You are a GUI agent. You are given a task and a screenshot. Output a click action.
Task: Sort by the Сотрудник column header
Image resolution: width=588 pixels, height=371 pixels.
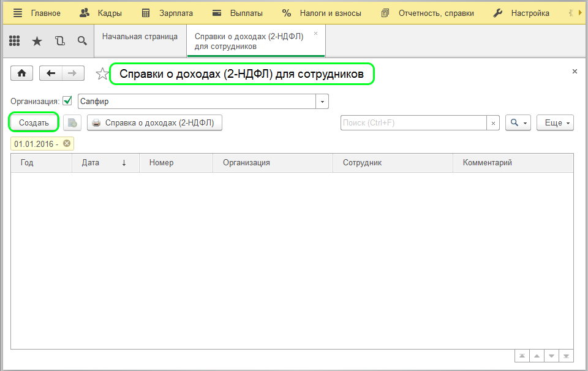click(x=393, y=163)
